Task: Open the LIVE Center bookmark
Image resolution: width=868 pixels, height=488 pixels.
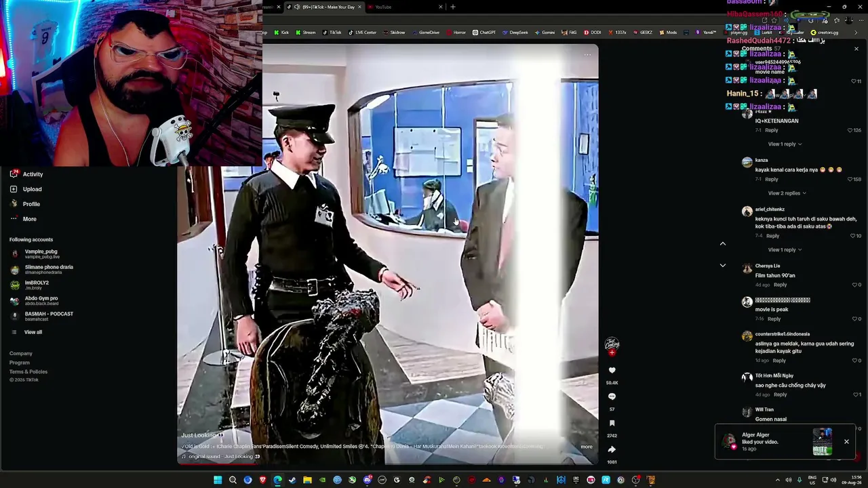Action: click(362, 33)
